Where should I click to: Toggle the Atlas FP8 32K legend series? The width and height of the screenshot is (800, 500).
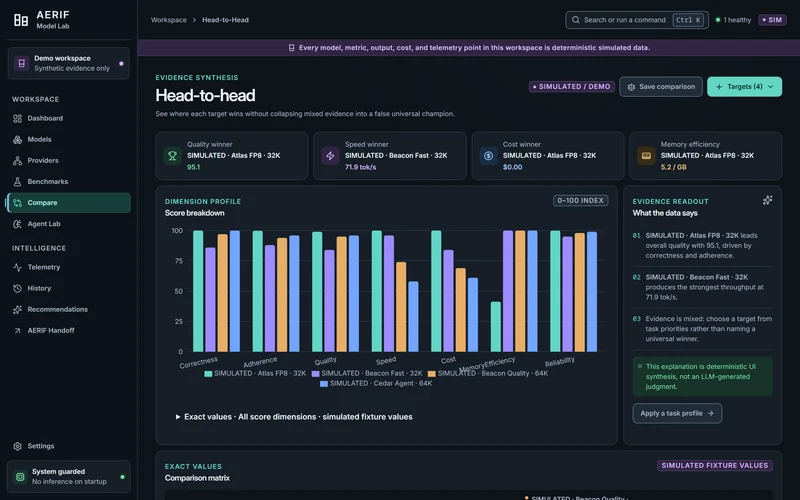coord(255,373)
